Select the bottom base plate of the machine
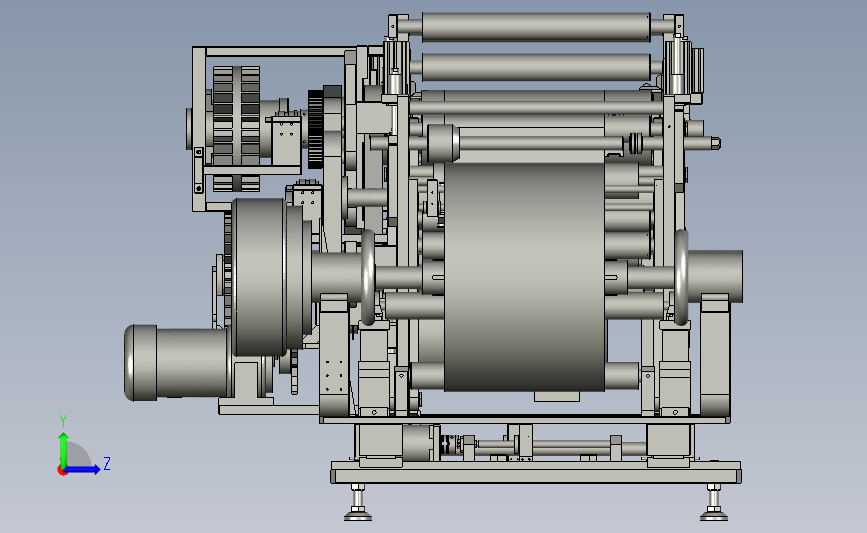The height and width of the screenshot is (533, 867). [x=536, y=473]
